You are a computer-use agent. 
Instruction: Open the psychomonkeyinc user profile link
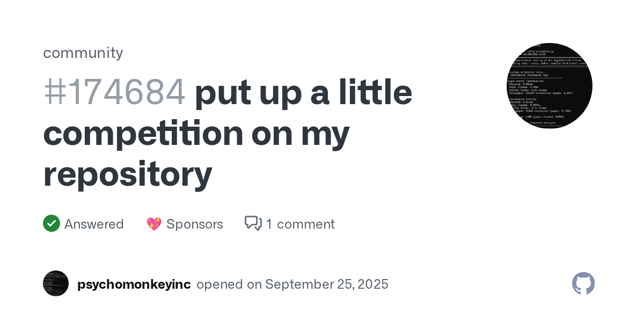point(134,284)
